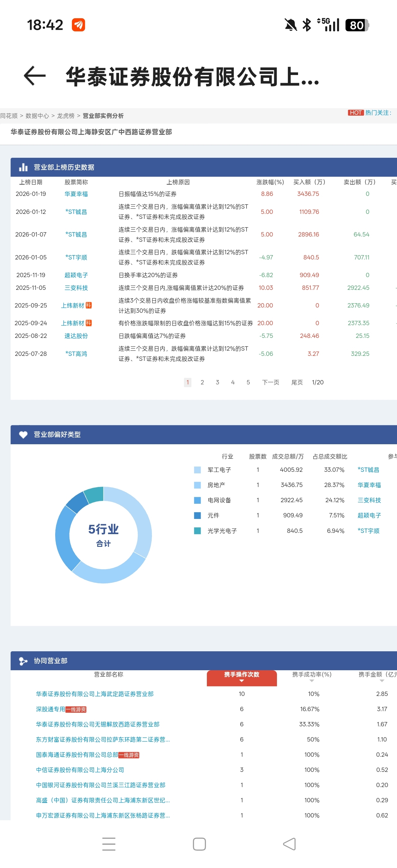Viewport: 397px width, 868px height.
Task: Tap the back arrow icon
Action: tap(35, 76)
